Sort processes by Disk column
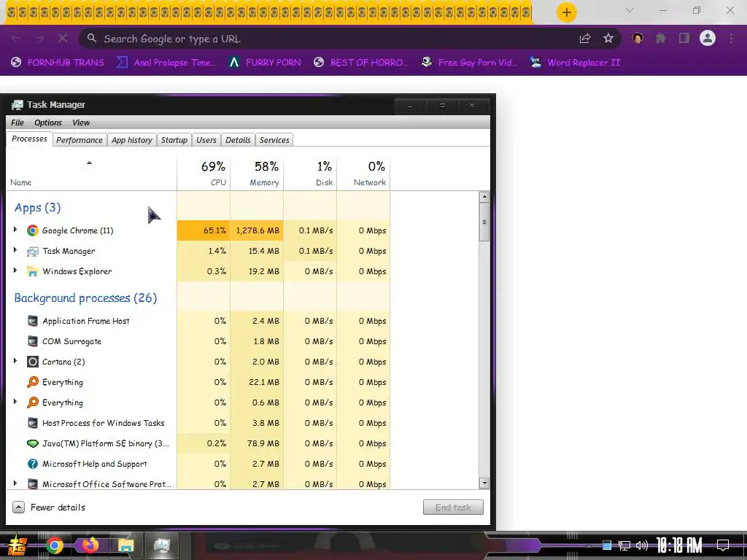 310,174
